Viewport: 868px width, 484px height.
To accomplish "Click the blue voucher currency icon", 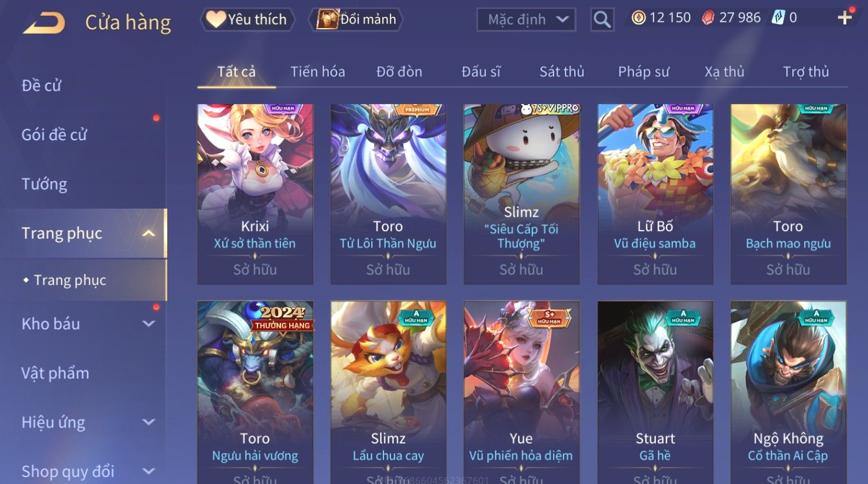I will tap(778, 18).
